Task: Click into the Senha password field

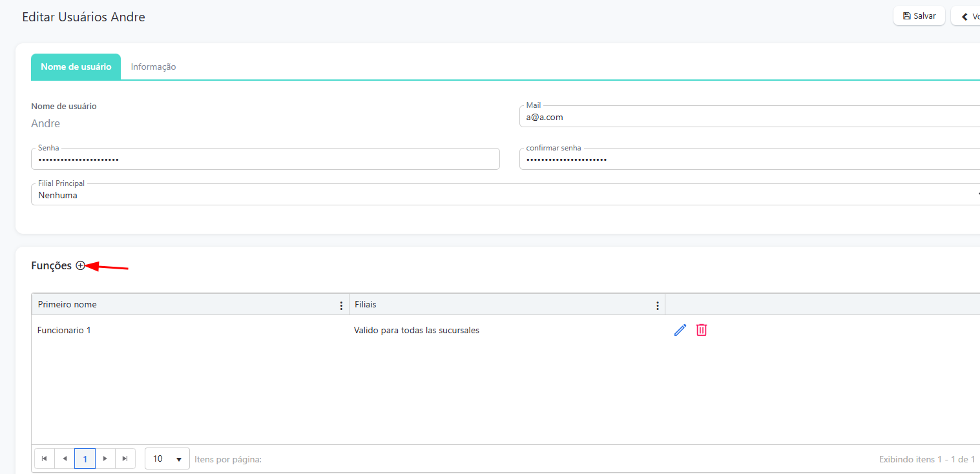Action: click(265, 160)
